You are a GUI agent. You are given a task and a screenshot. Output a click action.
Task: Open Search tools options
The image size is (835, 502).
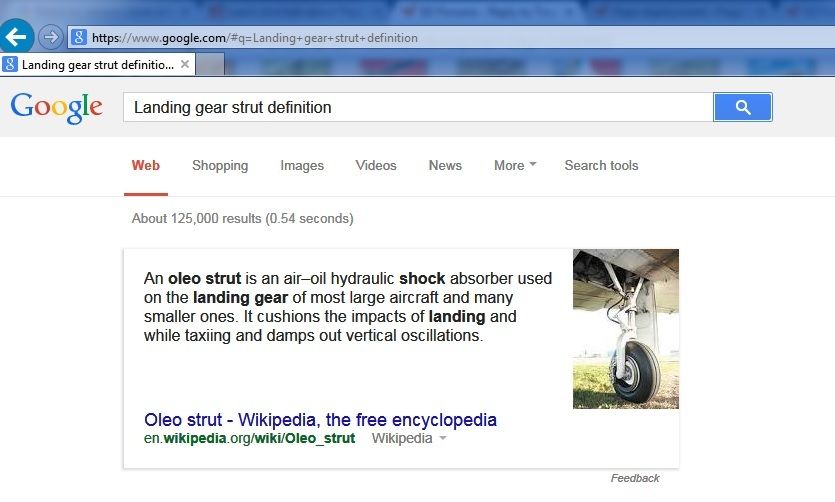coord(601,166)
